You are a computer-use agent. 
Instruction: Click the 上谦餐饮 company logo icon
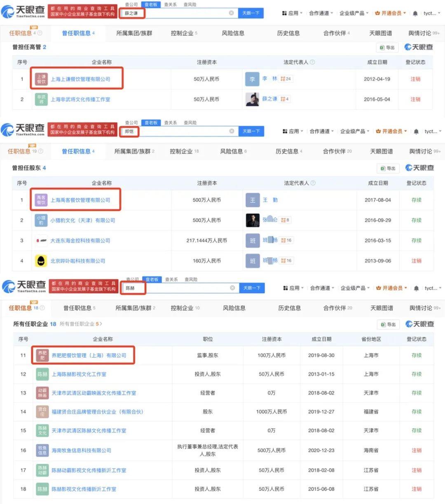[x=42, y=79]
